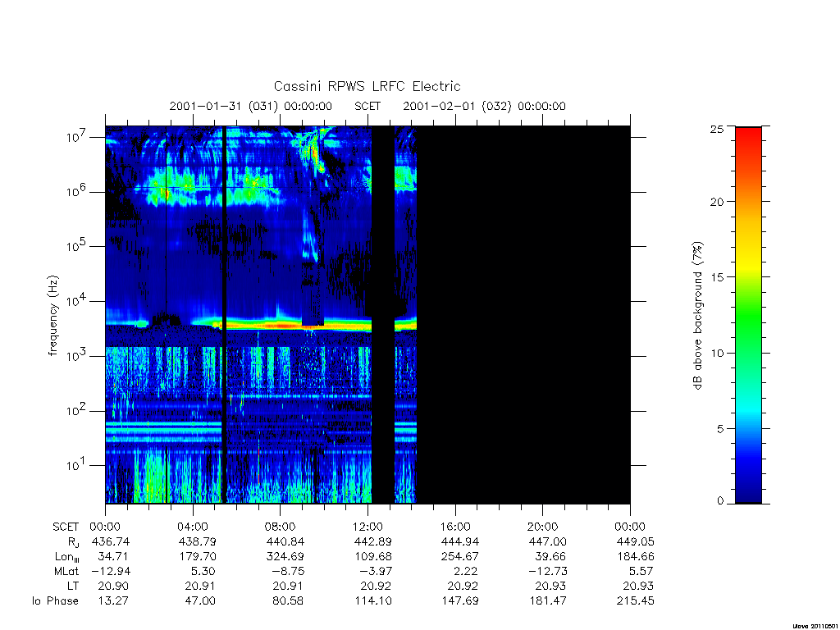Image resolution: width=840 pixels, height=630 pixels.
Task: Click the color bar tick labeled 5
Action: pyautogui.click(x=720, y=428)
